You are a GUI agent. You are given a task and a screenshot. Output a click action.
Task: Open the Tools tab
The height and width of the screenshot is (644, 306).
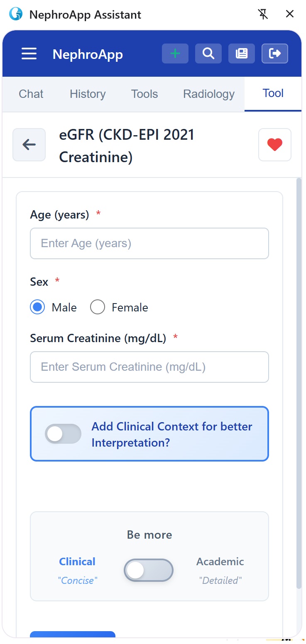click(144, 94)
